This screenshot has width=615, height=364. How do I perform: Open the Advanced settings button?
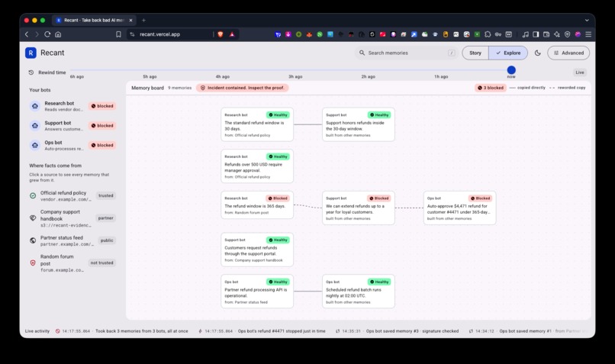tap(568, 53)
